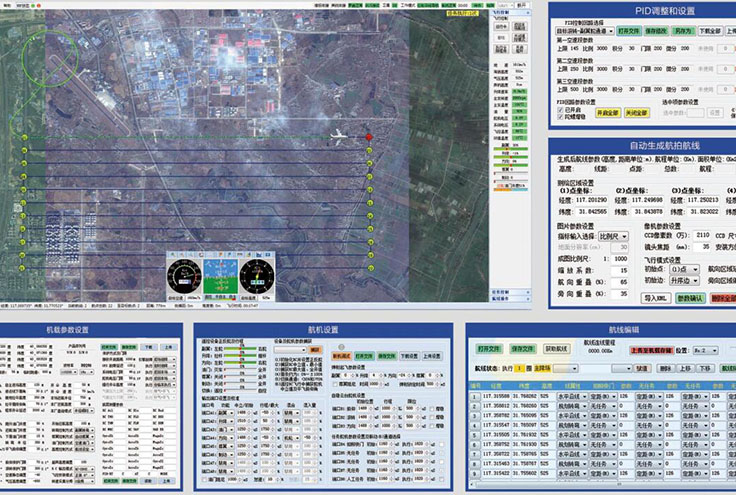Click the attitude indicator instrument
736x495 pixels.
point(221,274)
